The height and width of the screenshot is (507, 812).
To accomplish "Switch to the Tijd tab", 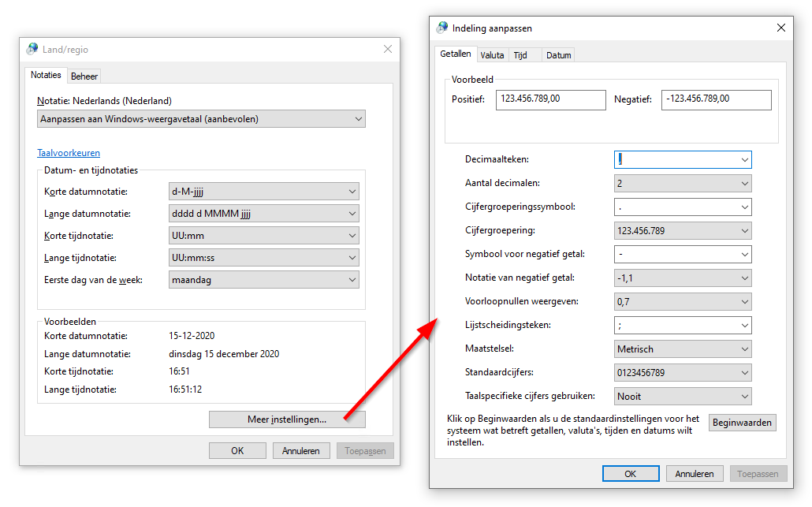I will [x=520, y=55].
